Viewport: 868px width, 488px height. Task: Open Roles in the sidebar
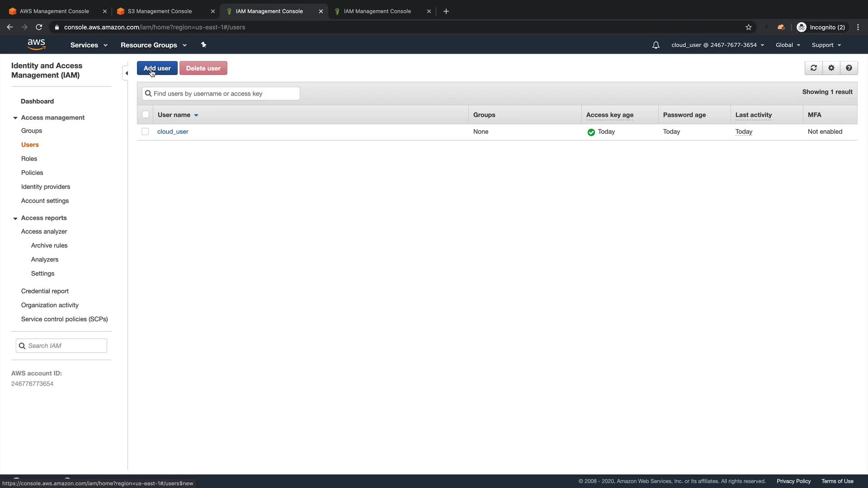(29, 159)
